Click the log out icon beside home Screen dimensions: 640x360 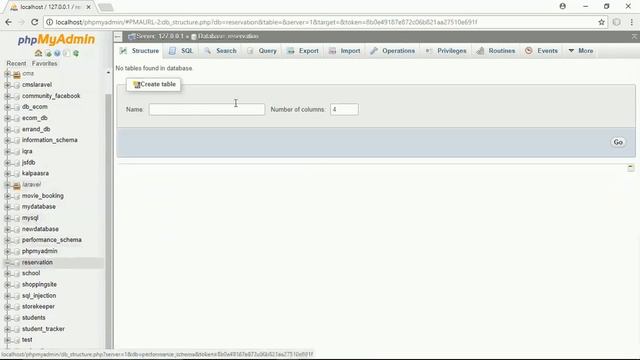click(48, 53)
